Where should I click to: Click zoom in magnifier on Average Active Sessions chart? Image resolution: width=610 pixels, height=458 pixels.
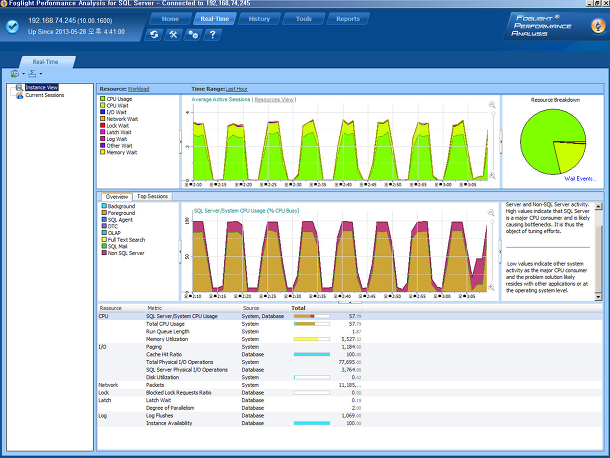click(x=492, y=175)
